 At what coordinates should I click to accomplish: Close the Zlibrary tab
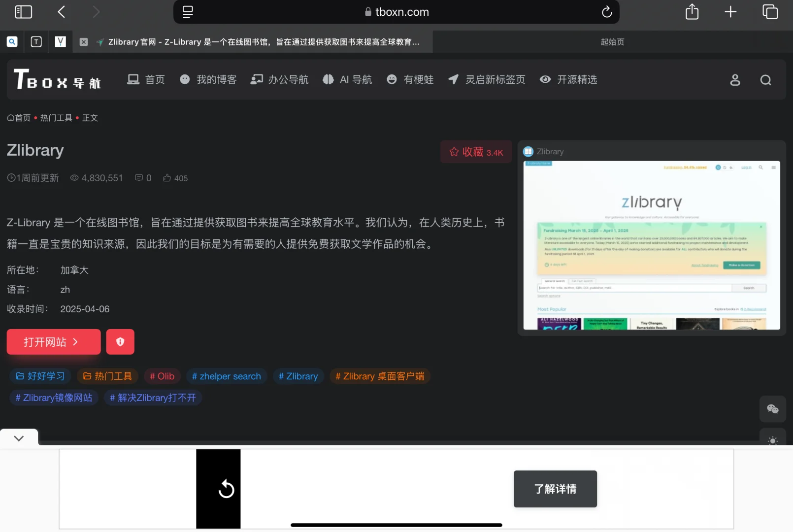click(x=84, y=42)
